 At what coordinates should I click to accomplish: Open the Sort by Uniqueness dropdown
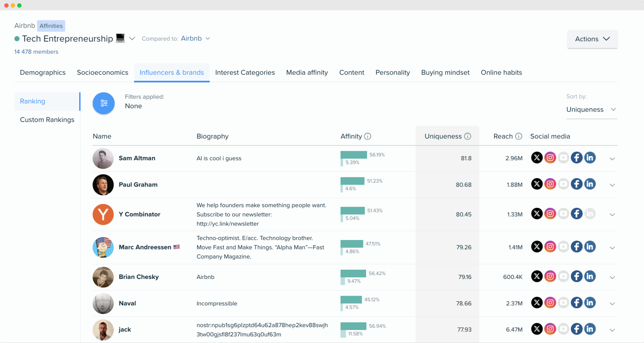click(x=591, y=110)
